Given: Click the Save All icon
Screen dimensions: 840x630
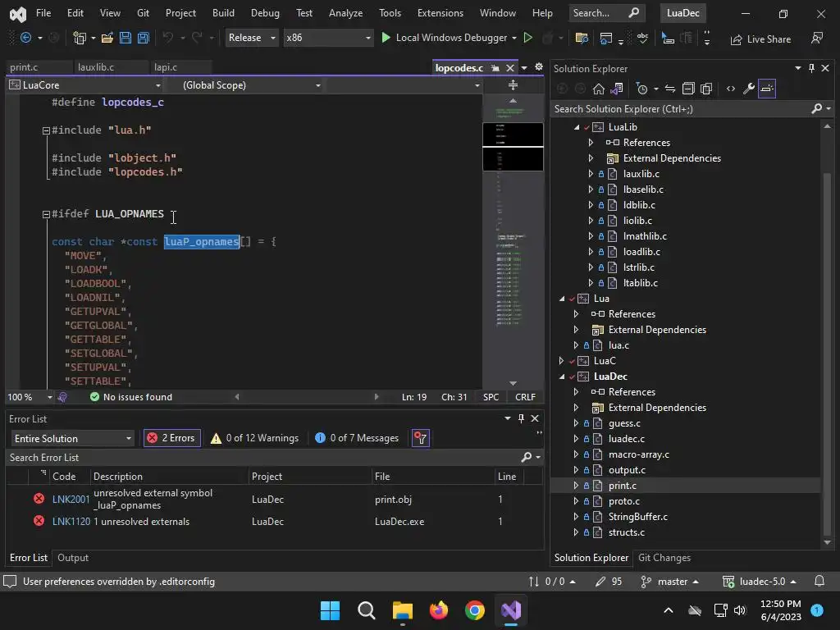Looking at the screenshot, I should (x=143, y=38).
